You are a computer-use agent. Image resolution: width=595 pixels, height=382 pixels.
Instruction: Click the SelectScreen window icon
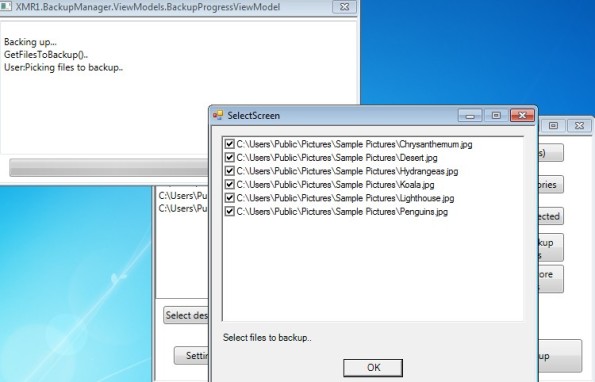[x=218, y=115]
